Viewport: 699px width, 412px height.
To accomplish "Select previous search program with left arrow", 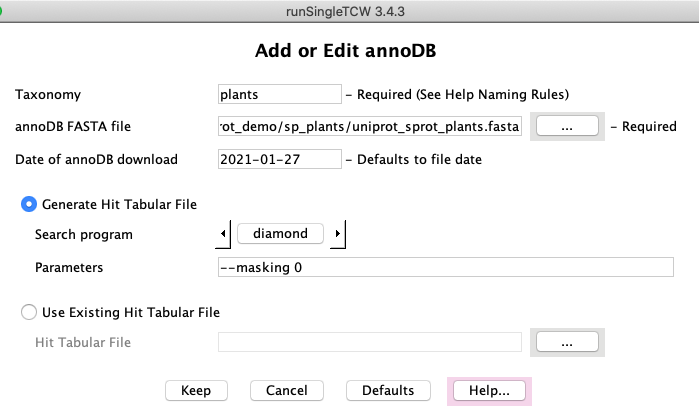I will [x=223, y=233].
